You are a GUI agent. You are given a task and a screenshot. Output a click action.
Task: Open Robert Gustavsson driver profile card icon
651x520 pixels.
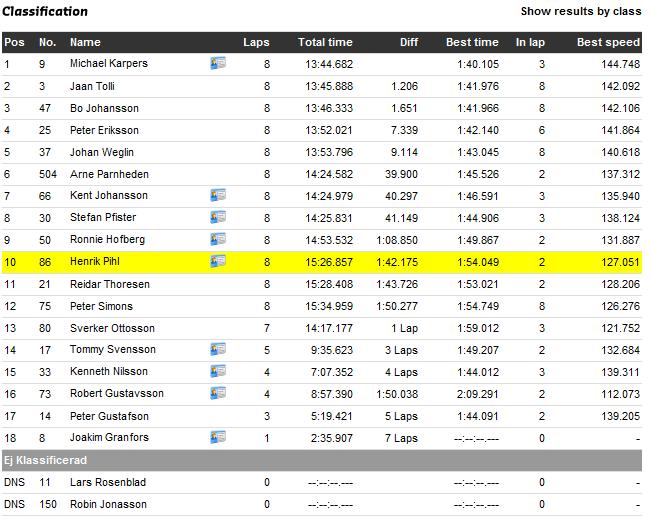coord(218,393)
